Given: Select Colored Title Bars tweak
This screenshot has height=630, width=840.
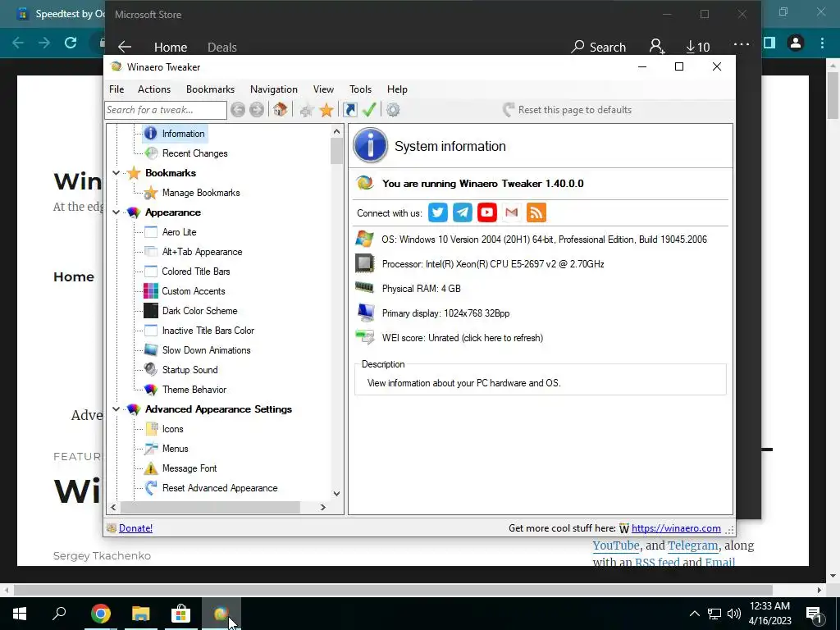Looking at the screenshot, I should click(x=196, y=272).
